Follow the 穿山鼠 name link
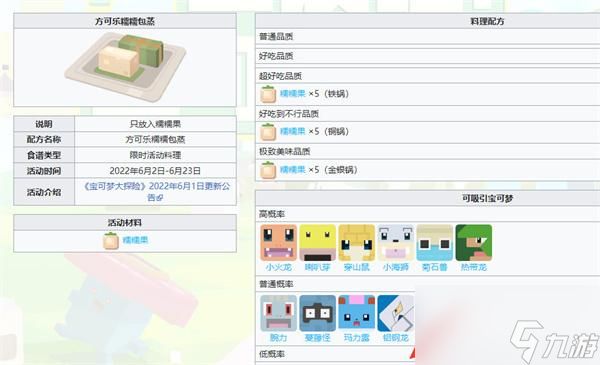Image resolution: width=600 pixels, height=365 pixels. coord(357,267)
